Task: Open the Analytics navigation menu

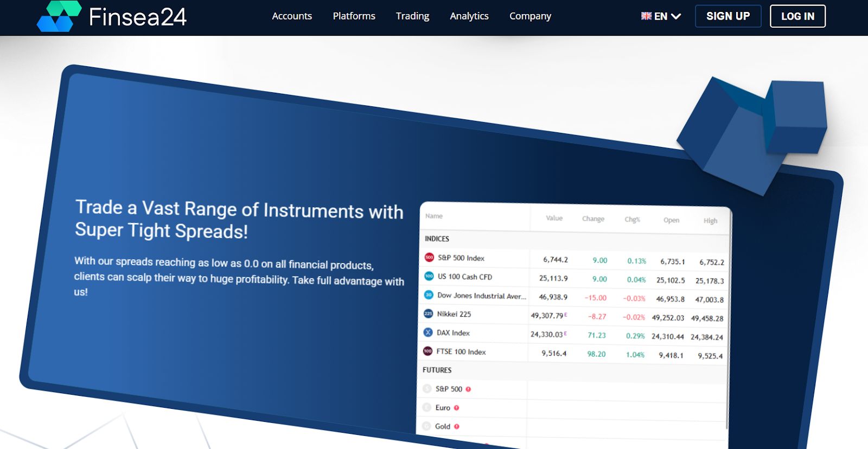Action: [x=469, y=16]
